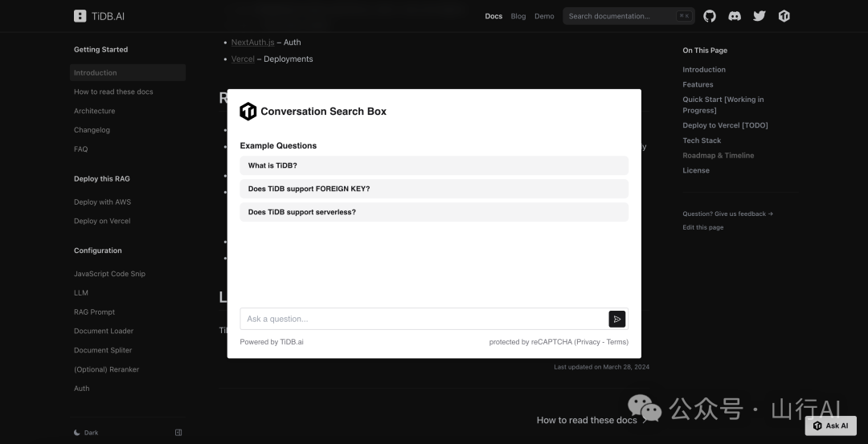Image resolution: width=868 pixels, height=444 pixels.
Task: Choose example question What is TiDB?
Action: (x=434, y=165)
